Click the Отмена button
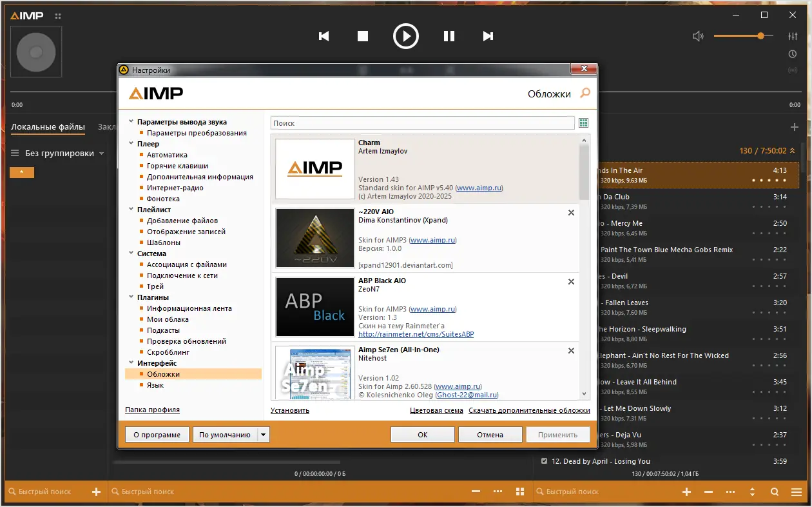Image resolution: width=812 pixels, height=507 pixels. coord(490,435)
